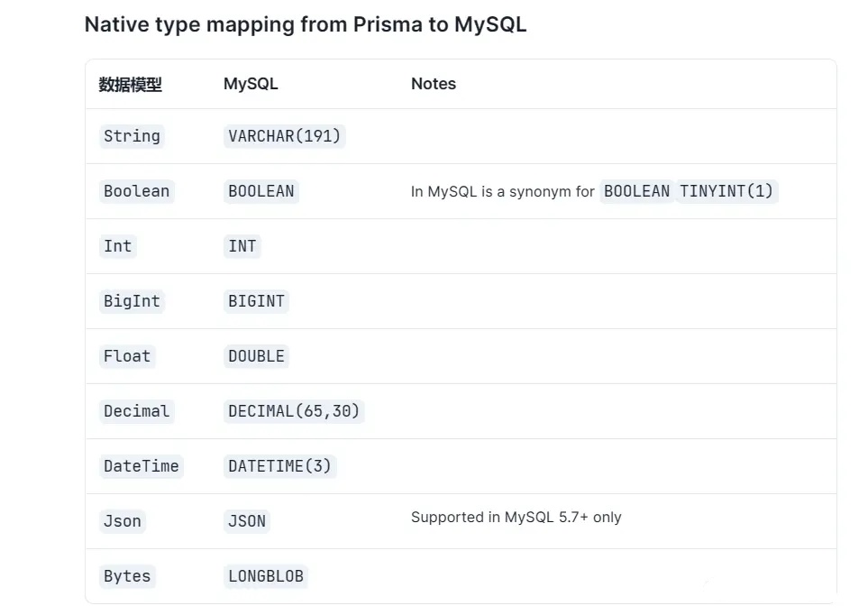Image resolution: width=868 pixels, height=615 pixels.
Task: Click the LONGBLOB code label
Action: coord(266,576)
